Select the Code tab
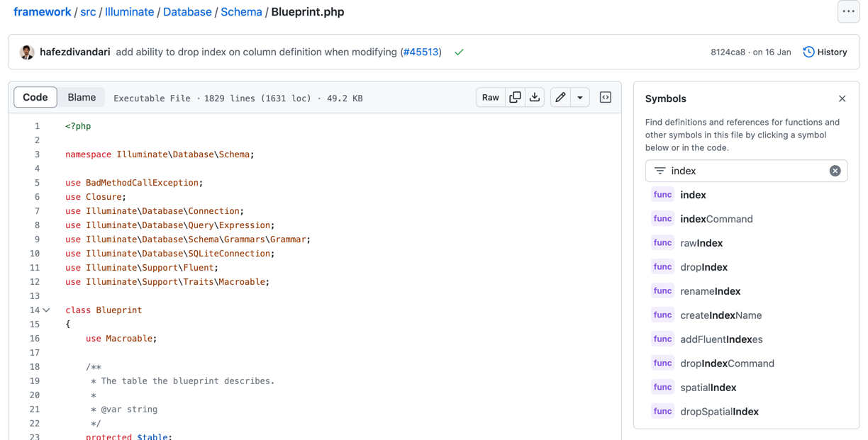Screen dimensions: 868x440 click(x=35, y=97)
